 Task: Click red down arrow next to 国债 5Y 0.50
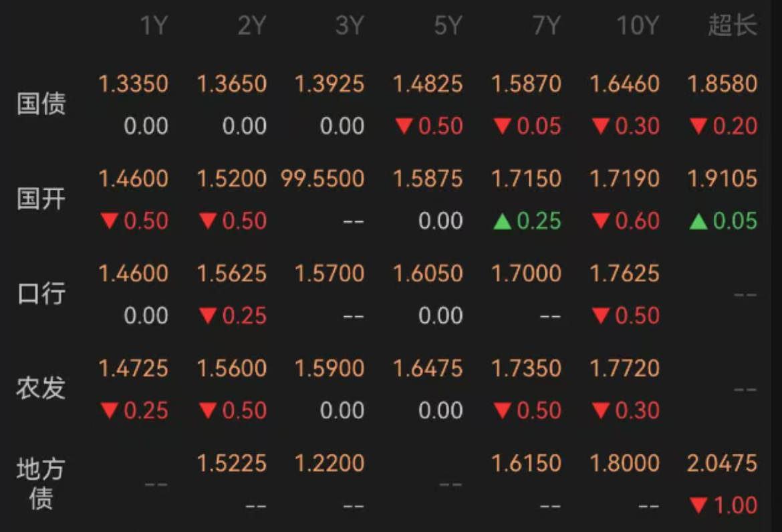pos(404,126)
